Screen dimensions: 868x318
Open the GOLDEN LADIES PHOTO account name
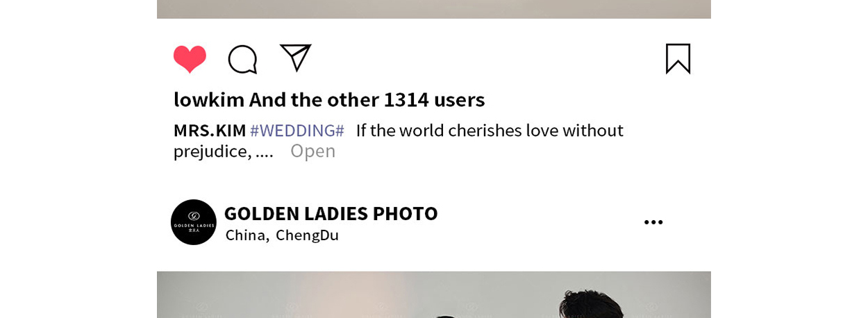click(x=331, y=213)
